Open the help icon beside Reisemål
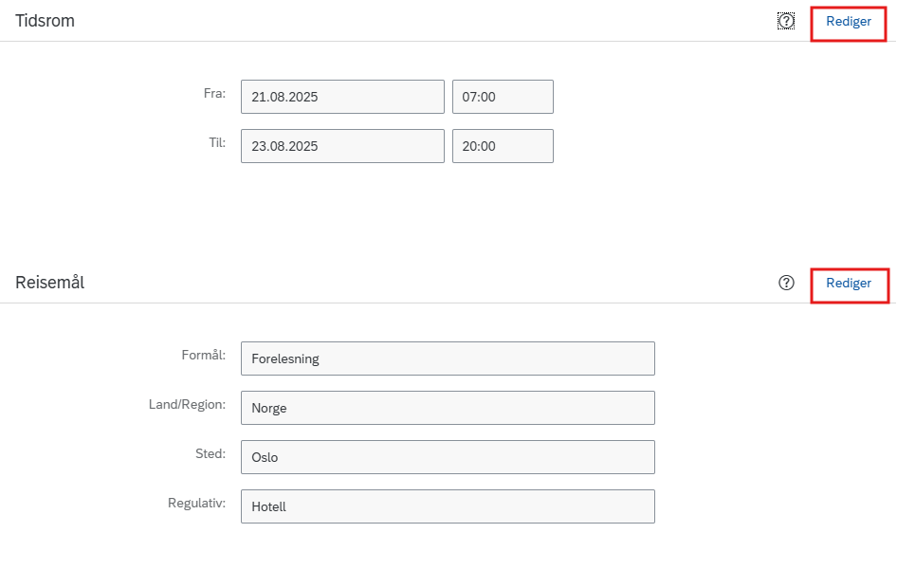Image resolution: width=897 pixels, height=588 pixels. 786,283
